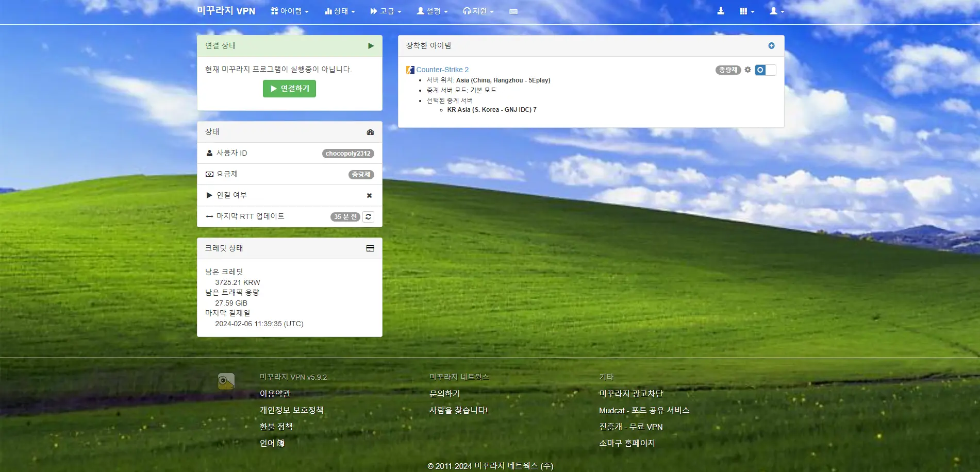
Task: Open the user account dropdown
Action: pyautogui.click(x=777, y=11)
